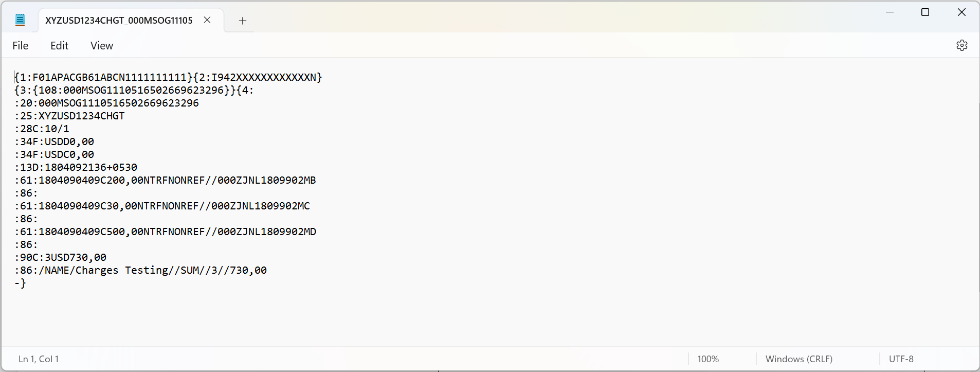This screenshot has height=372, width=980.
Task: Place cursor on the :25:XYZUSD1234CHGT line
Action: [69, 116]
